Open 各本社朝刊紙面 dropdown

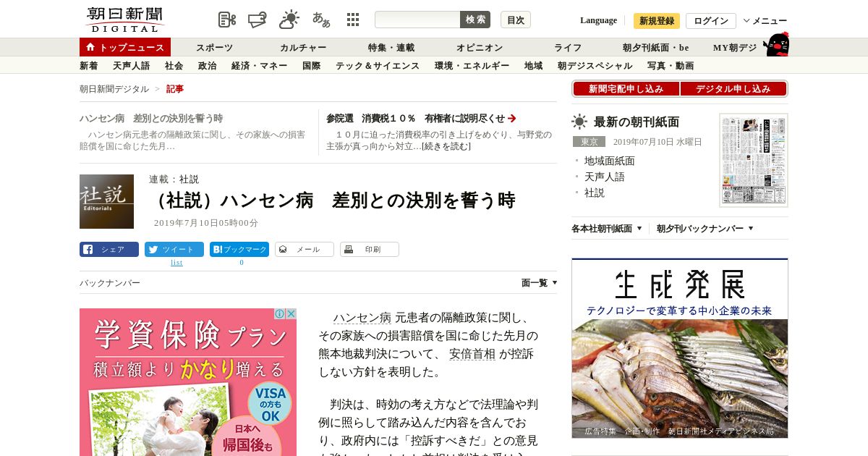607,228
